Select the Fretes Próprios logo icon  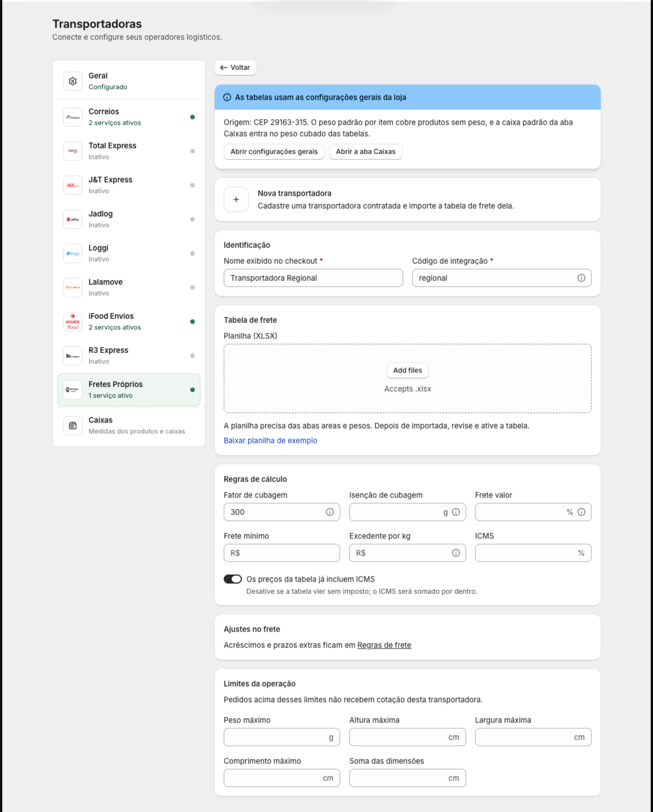point(73,390)
